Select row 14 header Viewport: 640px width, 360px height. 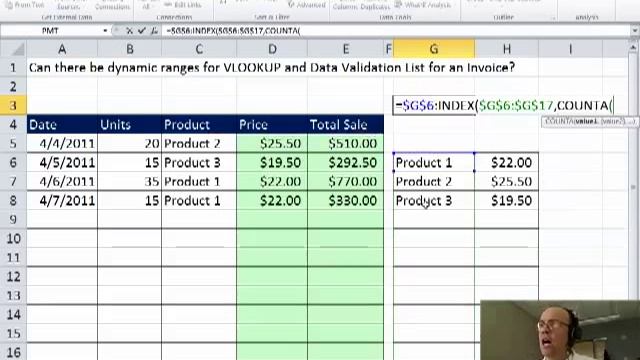pos(13,315)
